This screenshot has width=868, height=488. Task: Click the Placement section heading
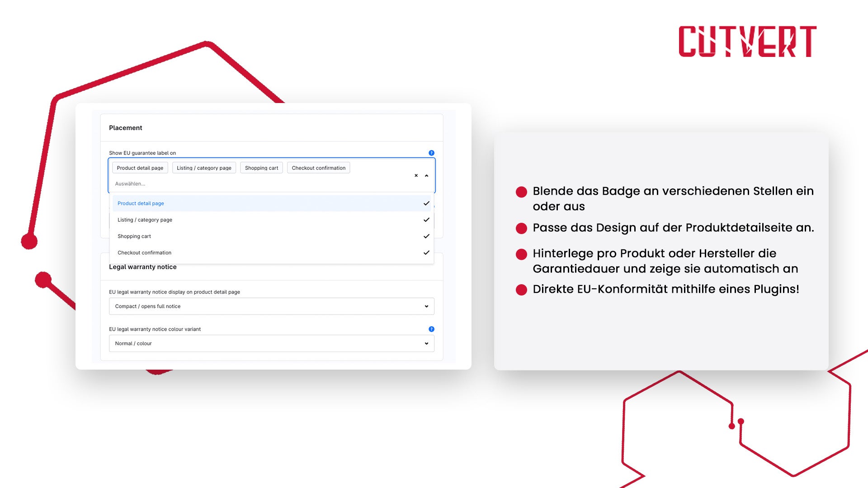point(125,128)
